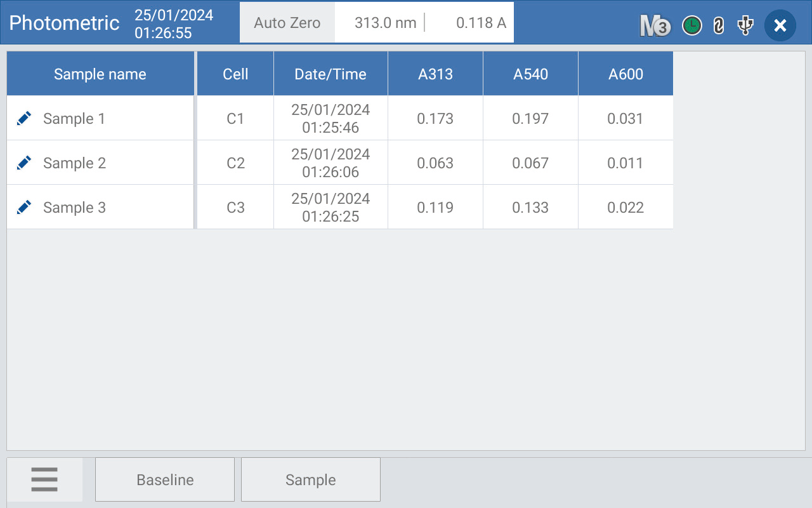The image size is (812, 508).
Task: Select the 313.0 nm wavelength field
Action: (385, 23)
